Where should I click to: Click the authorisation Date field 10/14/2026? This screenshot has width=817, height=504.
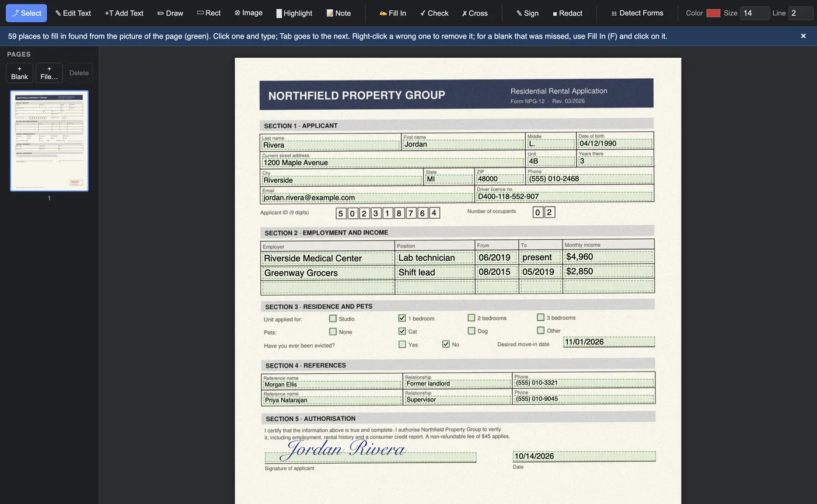584,456
